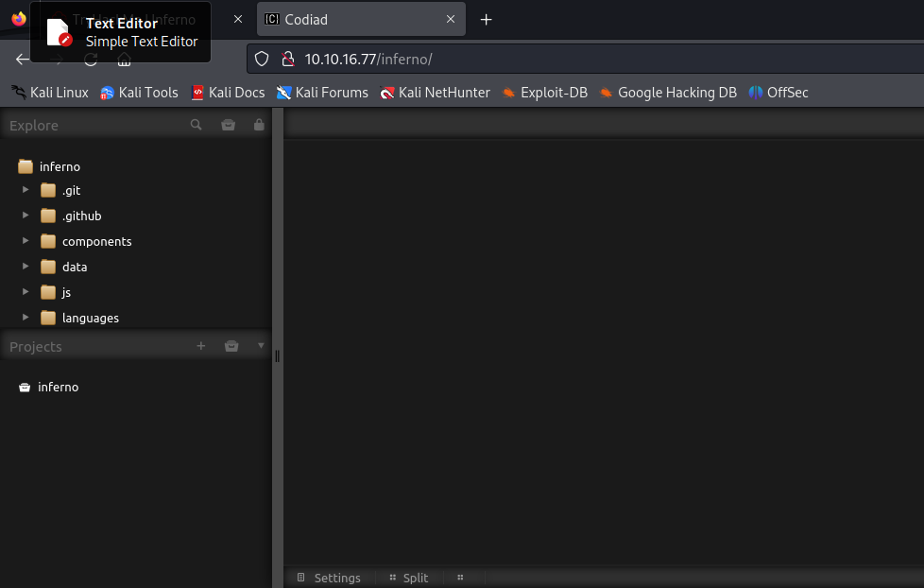Collapse the Projects panel dropdown arrow
This screenshot has width=924, height=588.
coord(261,346)
